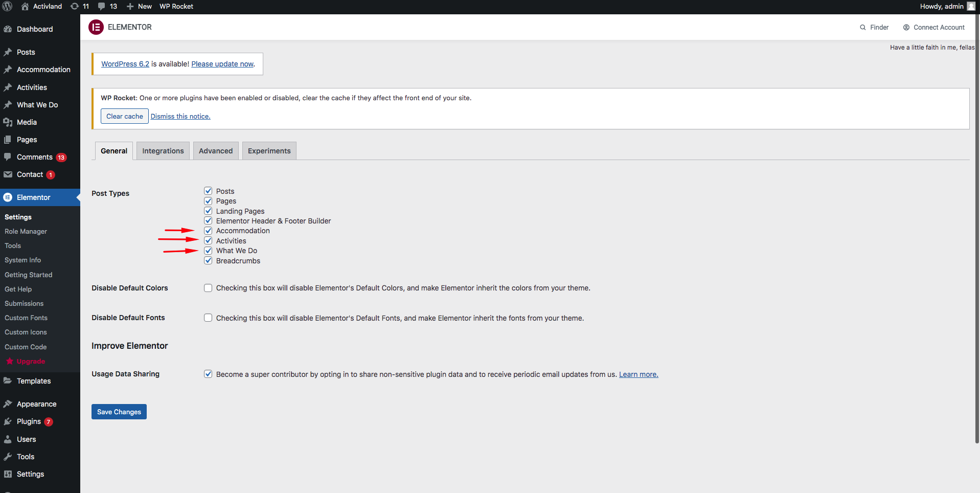Toggle Elementor Header & Footer Builder checkbox
The image size is (980, 493).
[208, 220]
